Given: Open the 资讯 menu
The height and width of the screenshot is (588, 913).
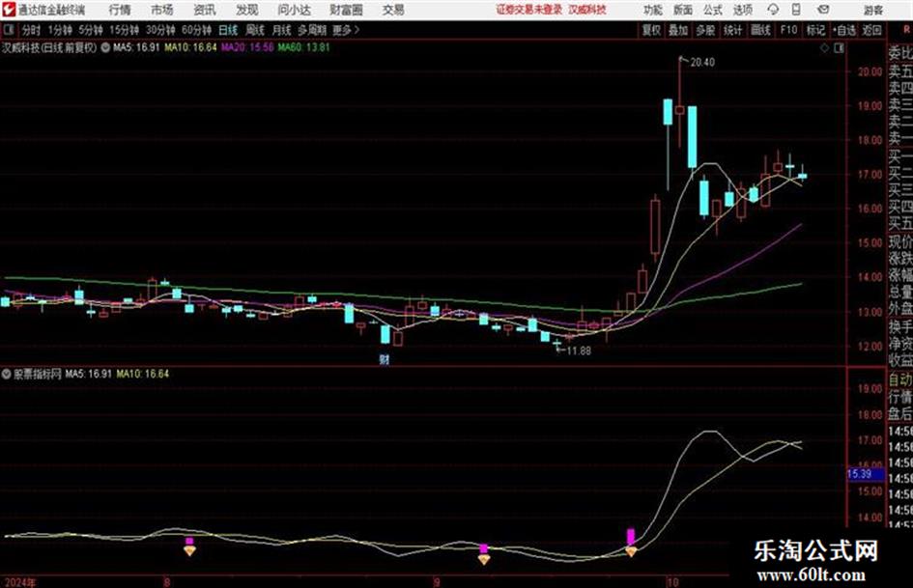Looking at the screenshot, I should [x=205, y=10].
